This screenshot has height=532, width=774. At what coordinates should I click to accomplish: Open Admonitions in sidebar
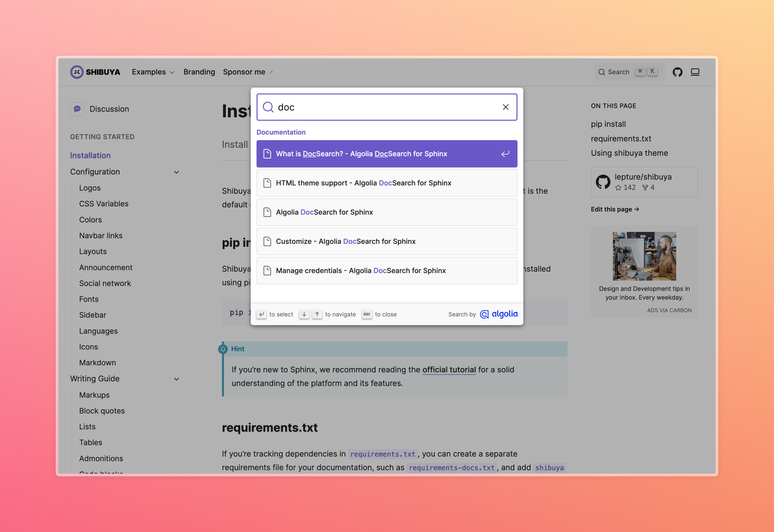point(101,458)
